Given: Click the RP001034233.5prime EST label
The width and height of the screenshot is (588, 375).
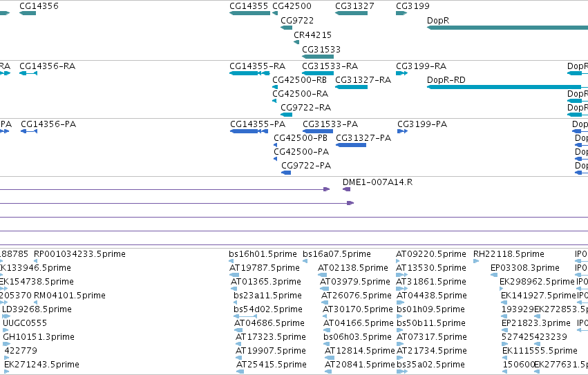Looking at the screenshot, I should (x=79, y=254).
